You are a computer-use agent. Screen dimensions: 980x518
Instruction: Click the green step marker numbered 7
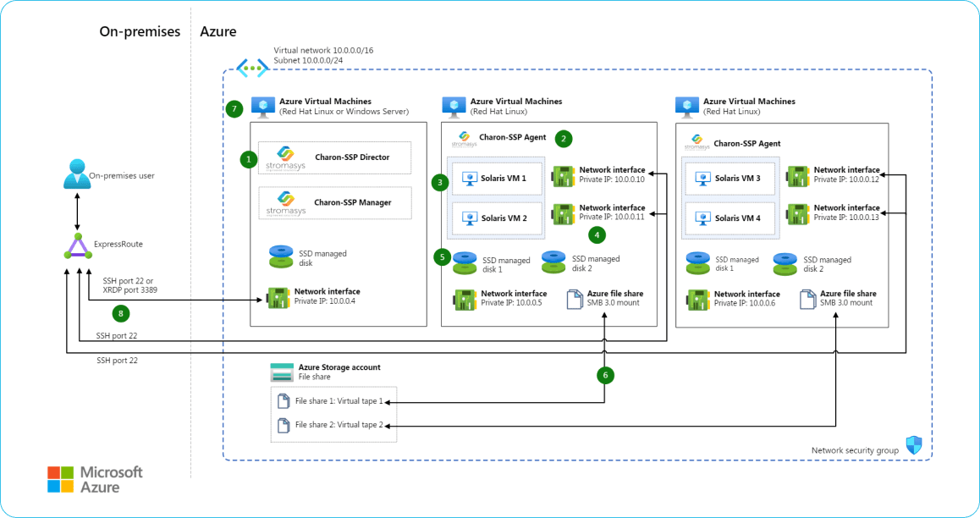[x=235, y=108]
